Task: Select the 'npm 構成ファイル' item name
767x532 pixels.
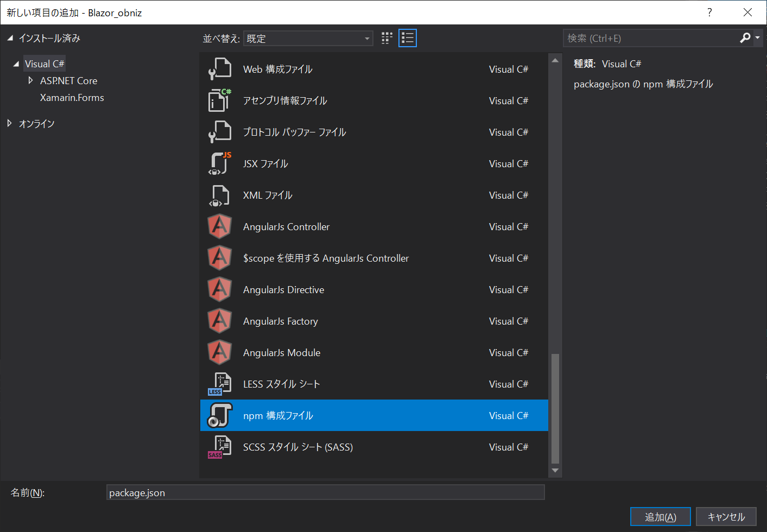Action: [x=278, y=415]
